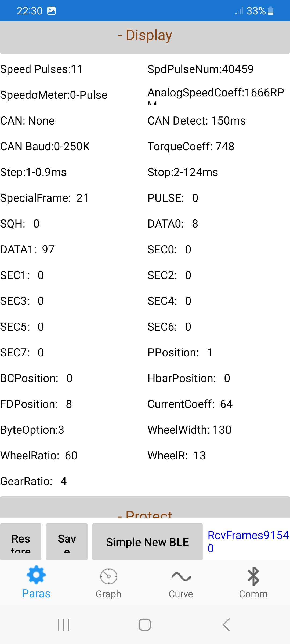Select the SpeedoMeter:0-Pulse parameter
The width and height of the screenshot is (290, 644).
click(54, 95)
